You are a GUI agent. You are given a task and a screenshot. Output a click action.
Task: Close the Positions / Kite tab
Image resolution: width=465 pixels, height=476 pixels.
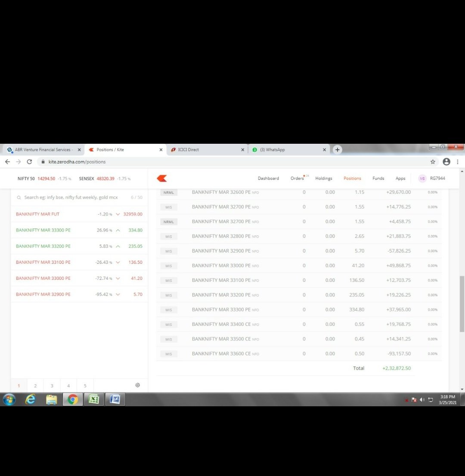pyautogui.click(x=161, y=150)
